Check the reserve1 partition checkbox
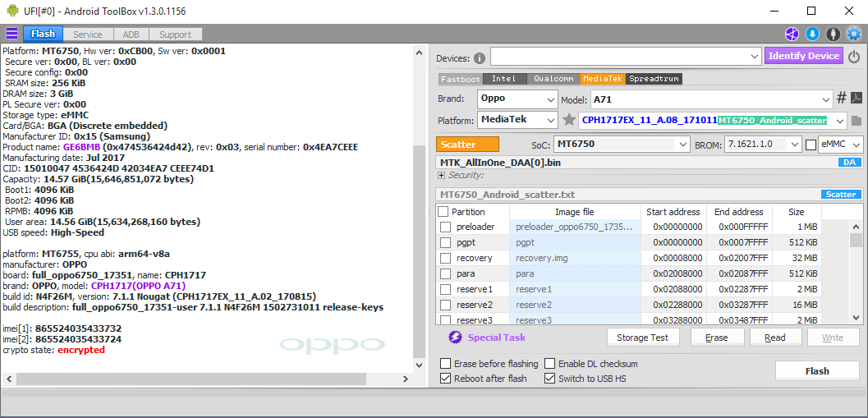The height and width of the screenshot is (418, 868). [x=446, y=289]
